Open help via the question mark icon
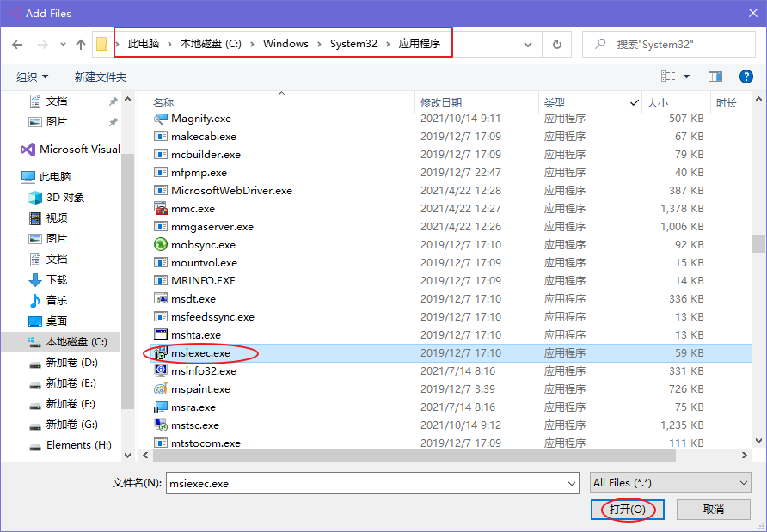This screenshot has height=532, width=767. pos(745,76)
